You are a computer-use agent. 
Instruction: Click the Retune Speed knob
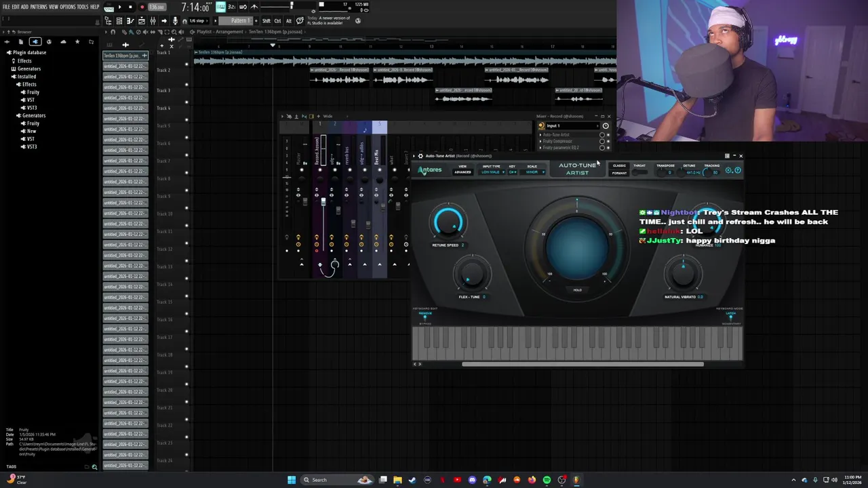448,222
